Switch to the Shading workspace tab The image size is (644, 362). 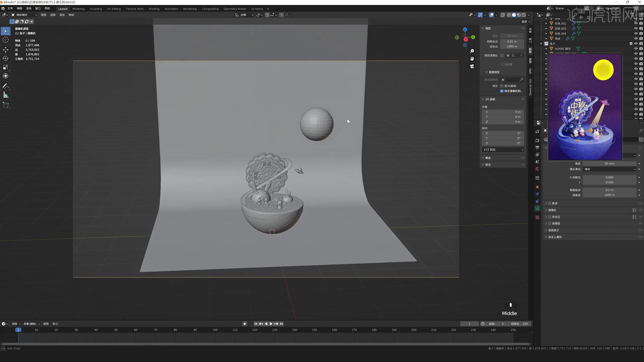pos(154,9)
